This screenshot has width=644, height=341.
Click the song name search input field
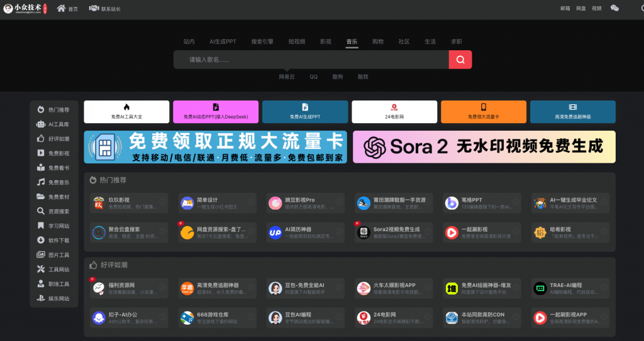311,60
